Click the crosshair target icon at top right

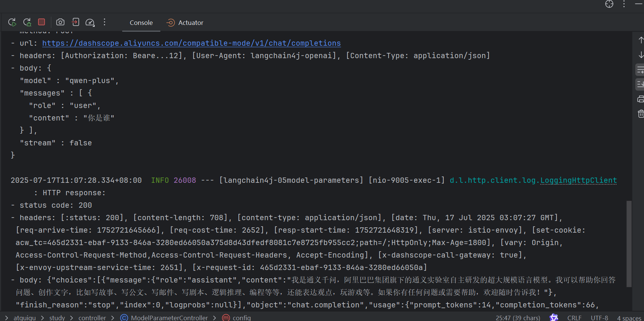click(x=609, y=4)
